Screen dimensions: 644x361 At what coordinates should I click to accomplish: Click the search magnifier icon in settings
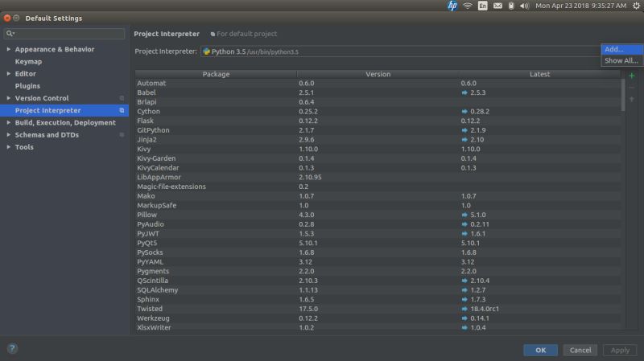[10, 34]
